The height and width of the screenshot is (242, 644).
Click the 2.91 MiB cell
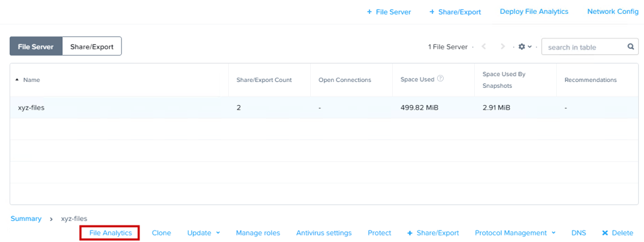[497, 108]
